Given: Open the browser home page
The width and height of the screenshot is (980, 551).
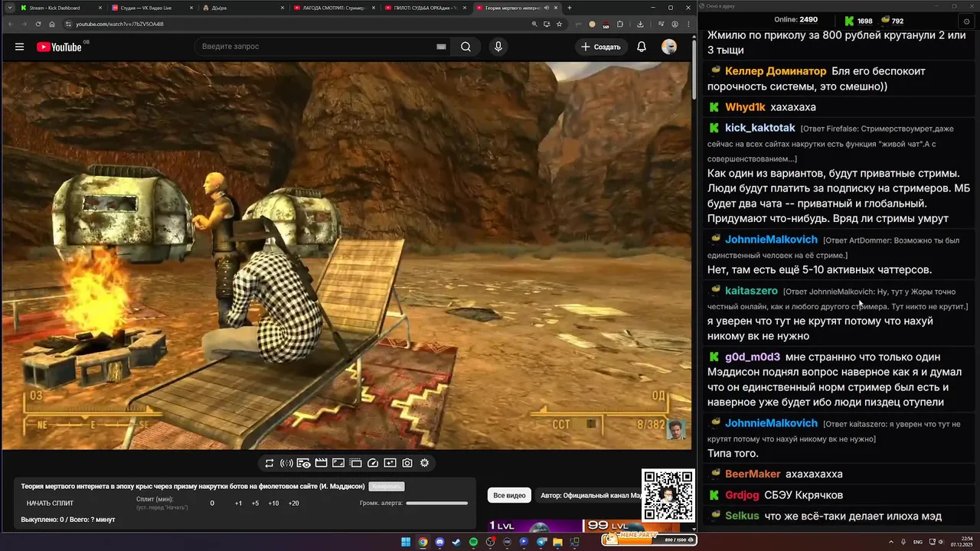Looking at the screenshot, I should pyautogui.click(x=52, y=24).
